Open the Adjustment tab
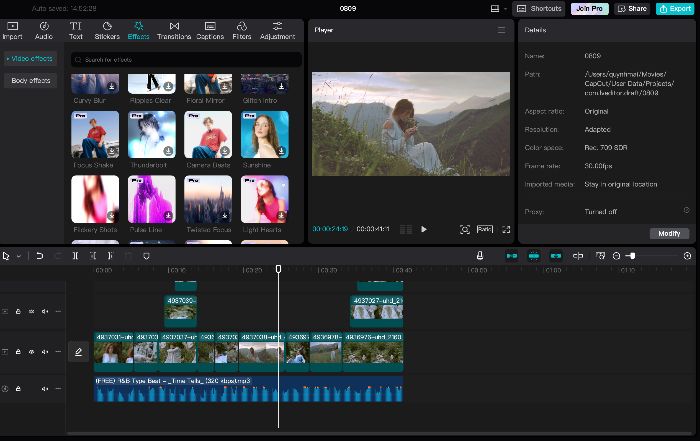 tap(277, 30)
